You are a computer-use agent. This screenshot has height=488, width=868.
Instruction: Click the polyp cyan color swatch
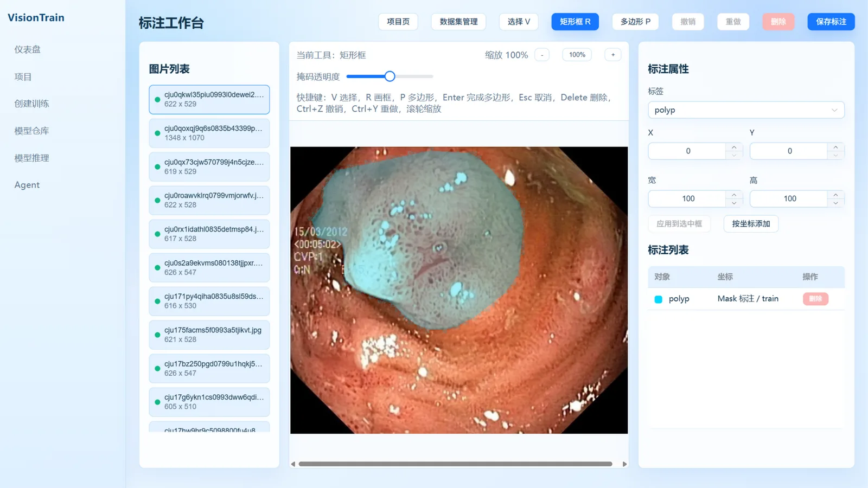[658, 299]
